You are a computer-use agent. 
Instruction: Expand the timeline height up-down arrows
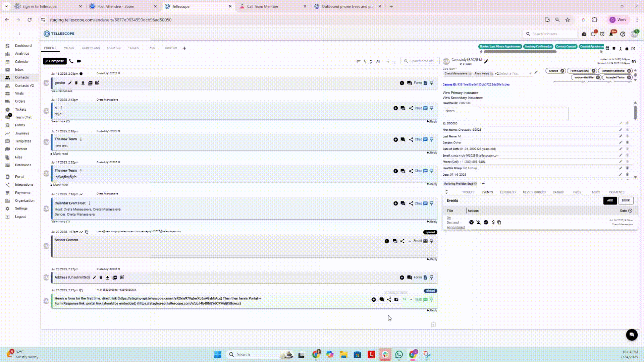(x=371, y=62)
